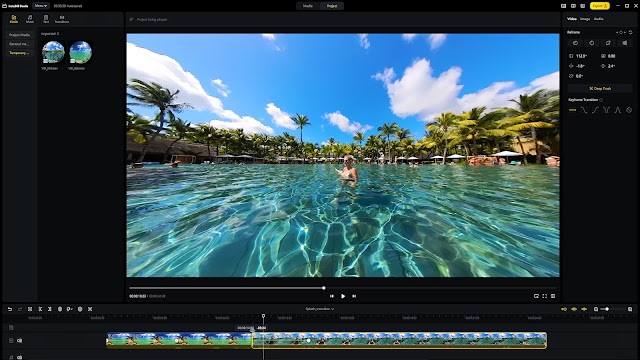
Task: Play the preview video
Action: (x=343, y=296)
